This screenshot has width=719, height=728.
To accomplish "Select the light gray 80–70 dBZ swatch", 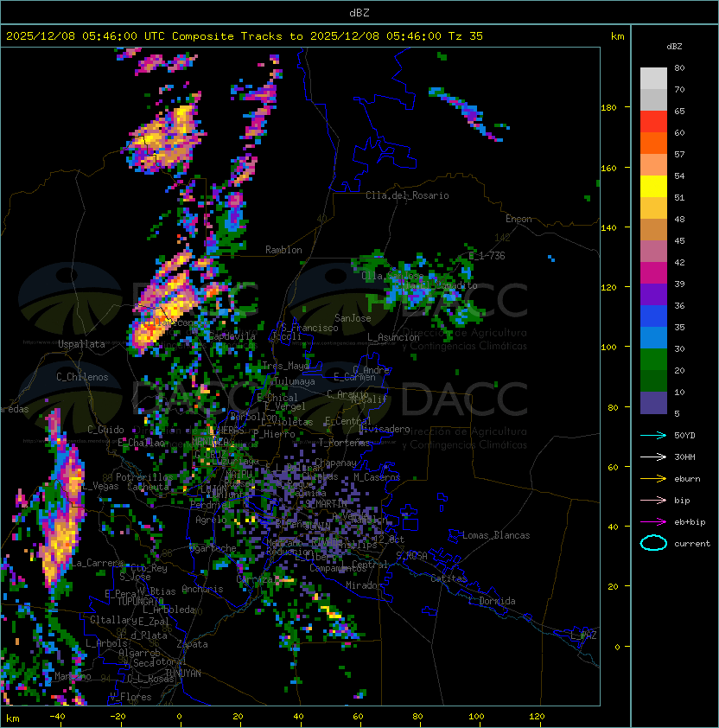I will click(x=653, y=79).
